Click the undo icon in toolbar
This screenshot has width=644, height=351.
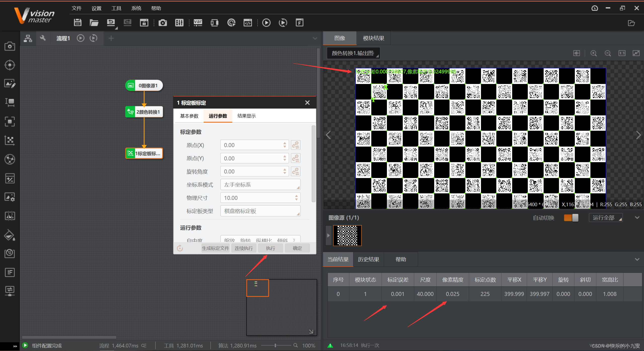pos(111,23)
